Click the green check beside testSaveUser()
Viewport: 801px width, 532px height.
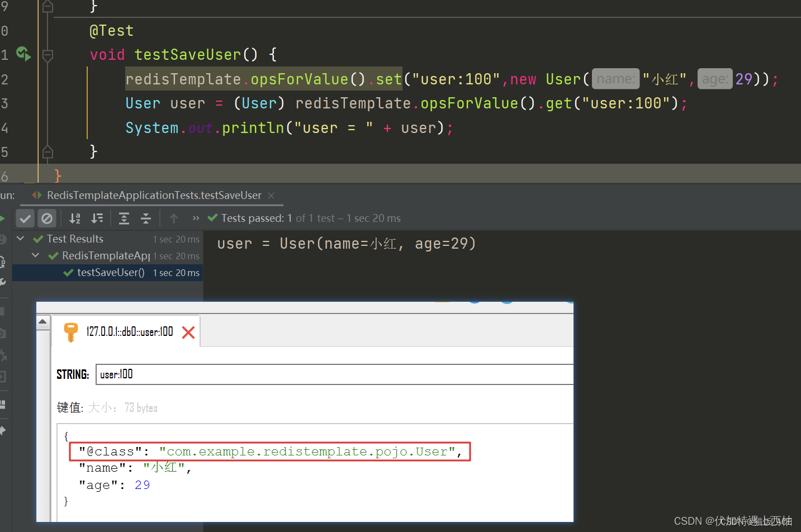point(68,273)
